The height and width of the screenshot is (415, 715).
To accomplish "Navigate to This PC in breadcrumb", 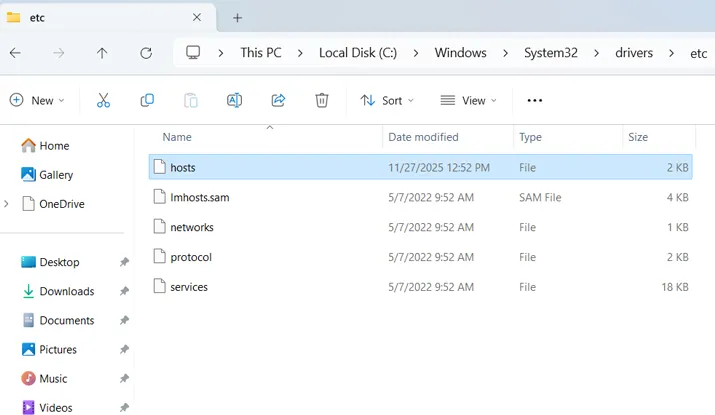I will (261, 53).
